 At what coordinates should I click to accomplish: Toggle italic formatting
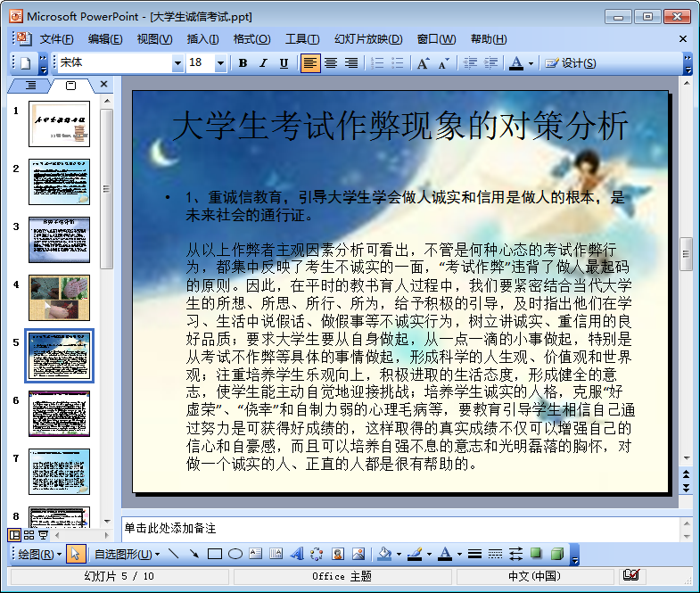[263, 63]
